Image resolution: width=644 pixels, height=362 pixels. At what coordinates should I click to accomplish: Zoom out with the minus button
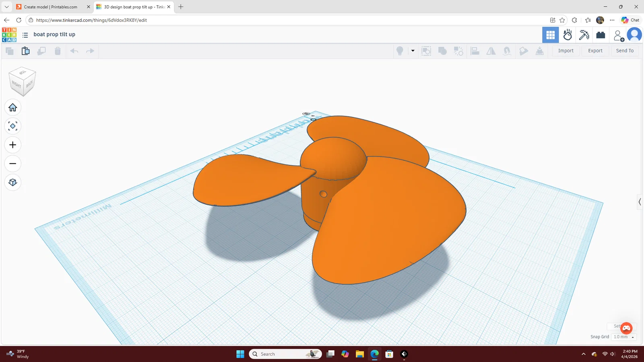[13, 164]
